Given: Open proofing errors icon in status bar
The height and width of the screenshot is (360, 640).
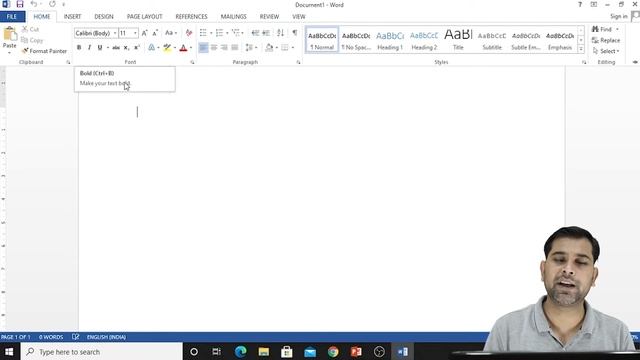Looking at the screenshot, I should (76, 337).
